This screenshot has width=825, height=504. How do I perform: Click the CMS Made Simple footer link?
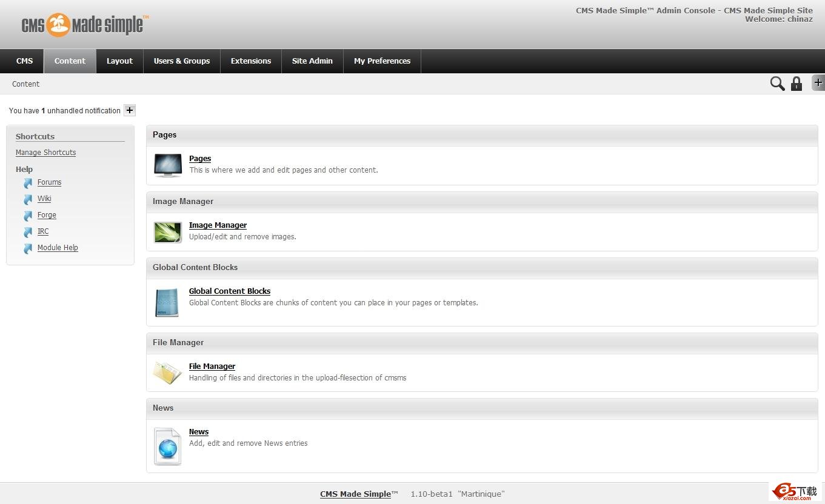tap(356, 494)
